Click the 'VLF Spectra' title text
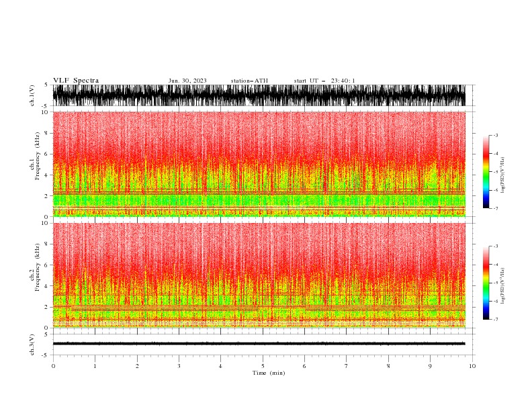532x411 pixels. point(76,81)
